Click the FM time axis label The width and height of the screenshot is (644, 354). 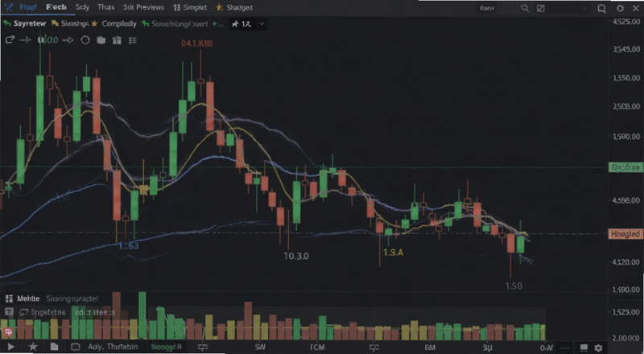pyautogui.click(x=430, y=348)
